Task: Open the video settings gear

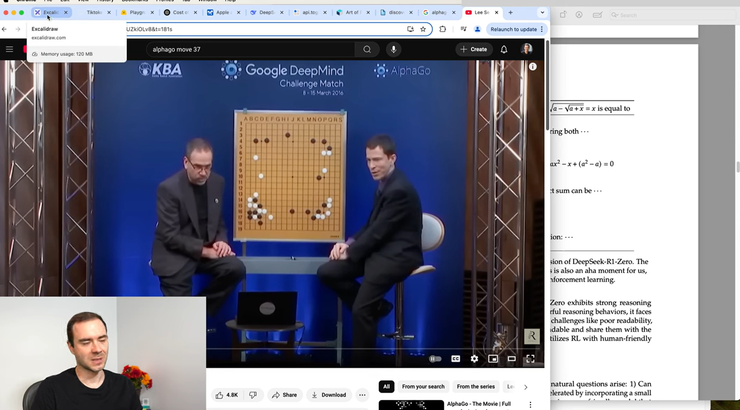Action: [x=474, y=358]
